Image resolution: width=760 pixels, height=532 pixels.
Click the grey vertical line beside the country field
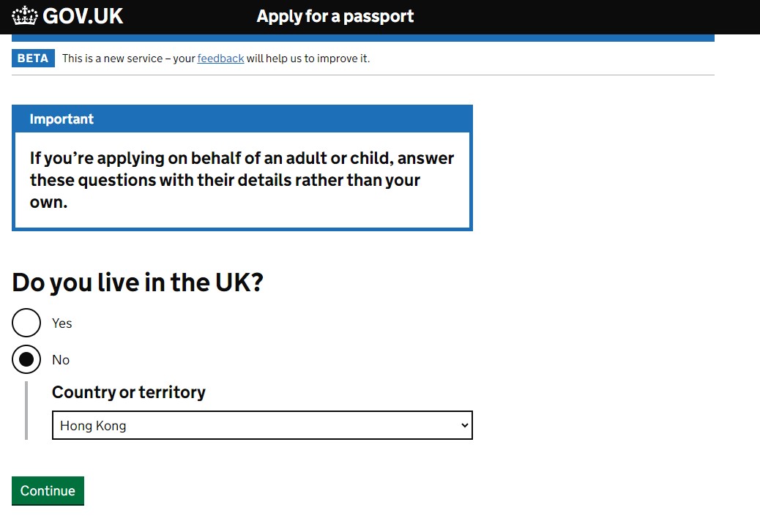[x=26, y=410]
